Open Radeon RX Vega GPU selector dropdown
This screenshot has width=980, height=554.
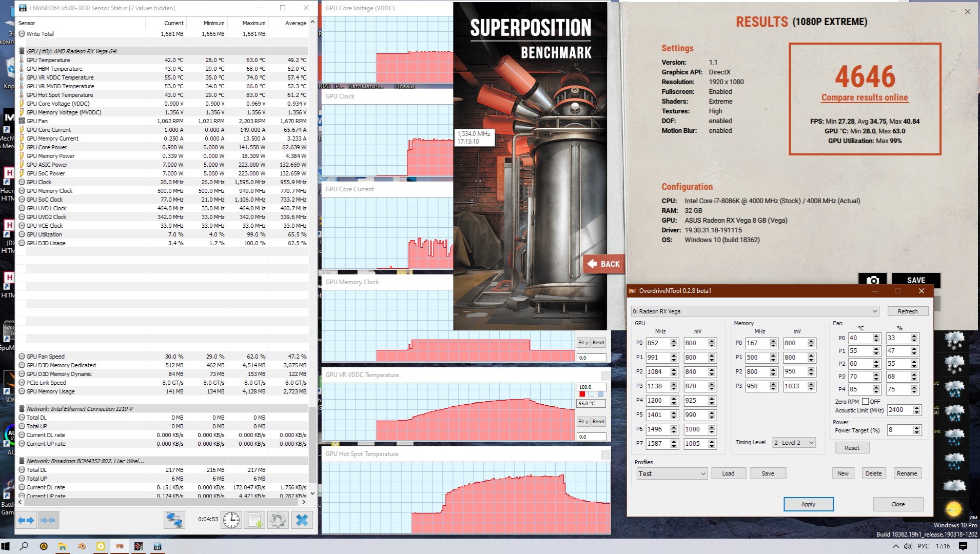point(755,311)
